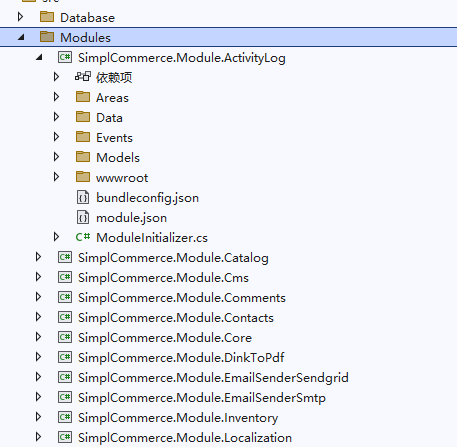Select the Models folder
The image size is (457, 447).
coord(118,158)
